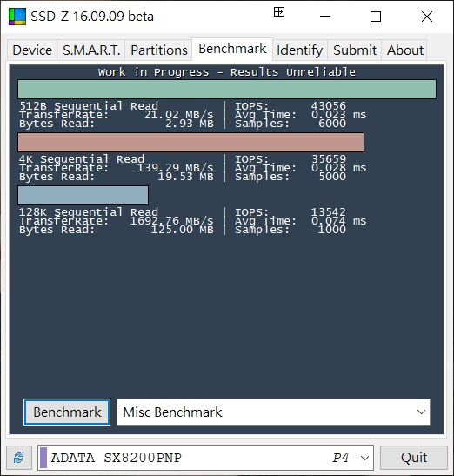
Task: Click the green 512B read progress bar
Action: coord(227,90)
